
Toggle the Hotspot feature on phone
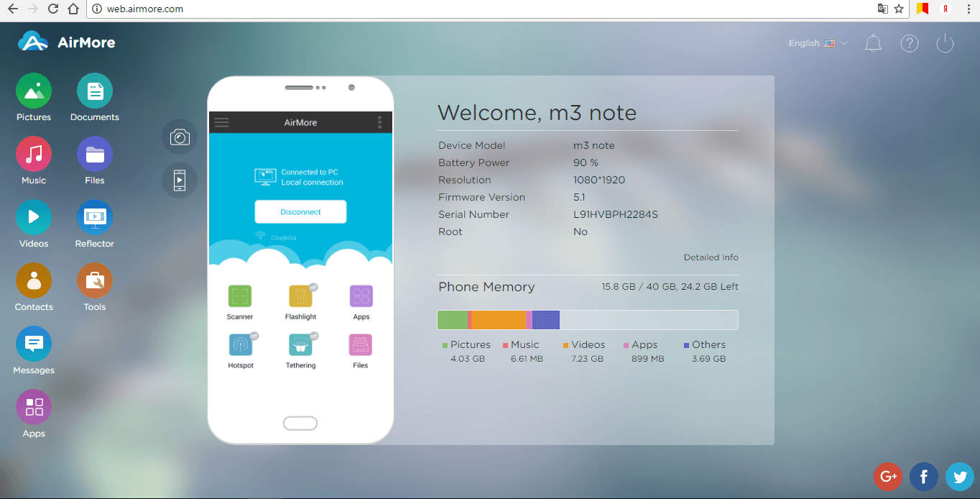coord(240,346)
